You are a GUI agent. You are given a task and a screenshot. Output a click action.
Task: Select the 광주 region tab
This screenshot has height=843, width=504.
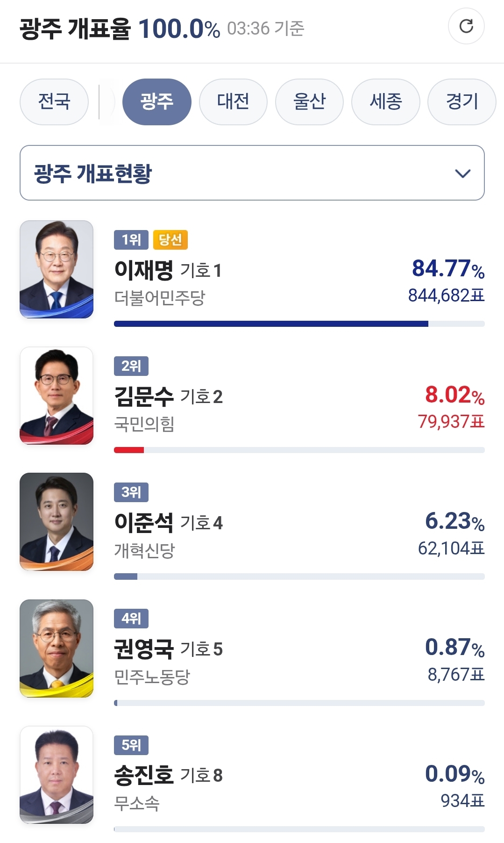(156, 101)
